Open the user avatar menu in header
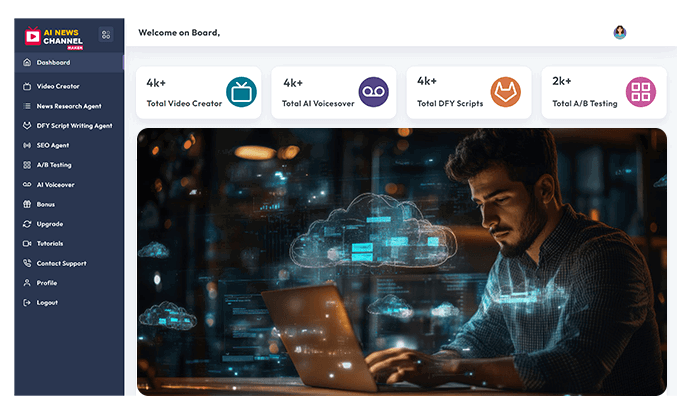This screenshot has height=413, width=677. point(620,32)
